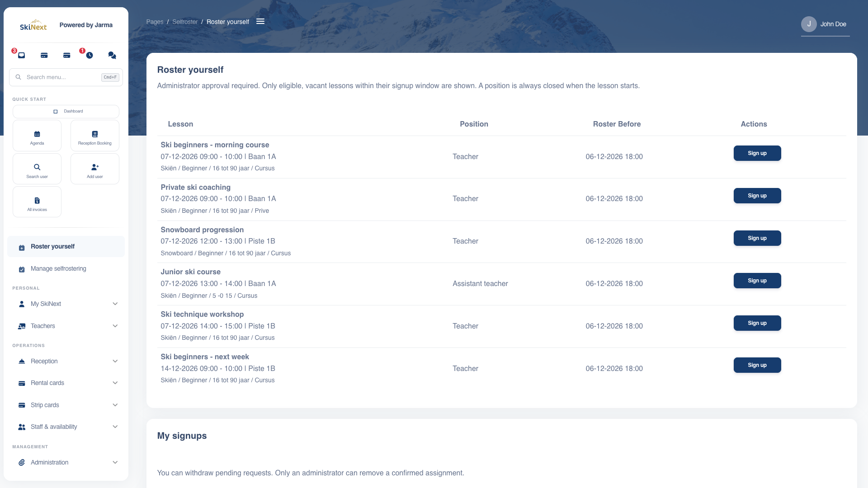Click the John Doe avatar
The image size is (868, 488).
pyautogui.click(x=809, y=24)
